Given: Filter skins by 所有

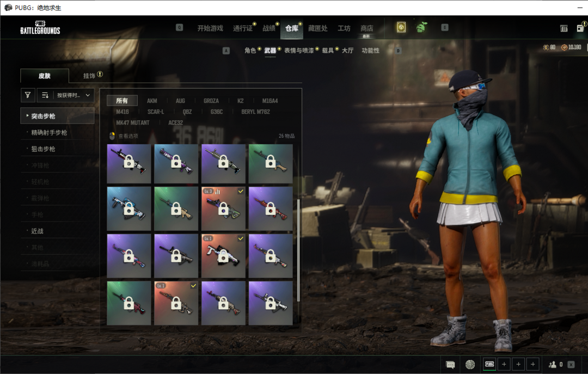Looking at the screenshot, I should pyautogui.click(x=122, y=101).
